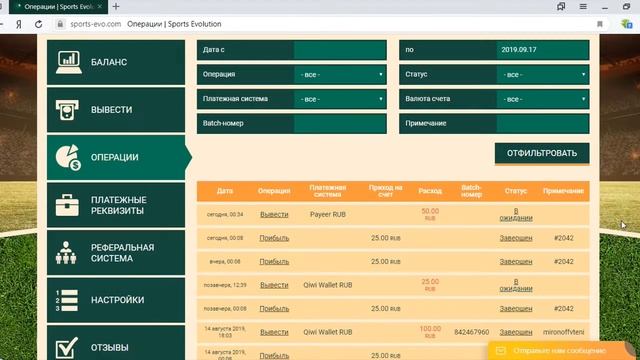The width and height of the screenshot is (640, 360).
Task: Open the Баланс section icon
Action: pyautogui.click(x=69, y=62)
